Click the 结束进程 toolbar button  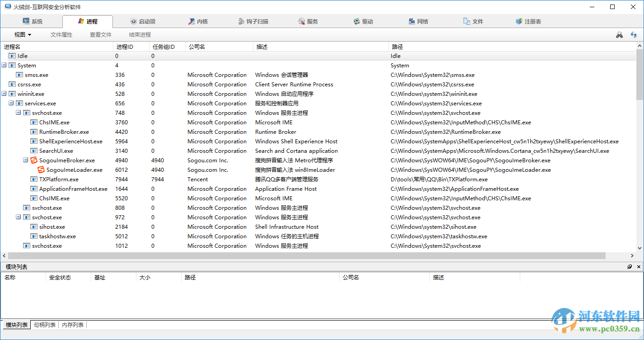(140, 35)
